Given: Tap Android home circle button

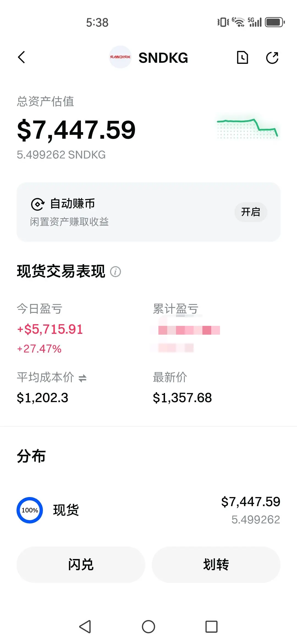Looking at the screenshot, I should [x=148, y=627].
